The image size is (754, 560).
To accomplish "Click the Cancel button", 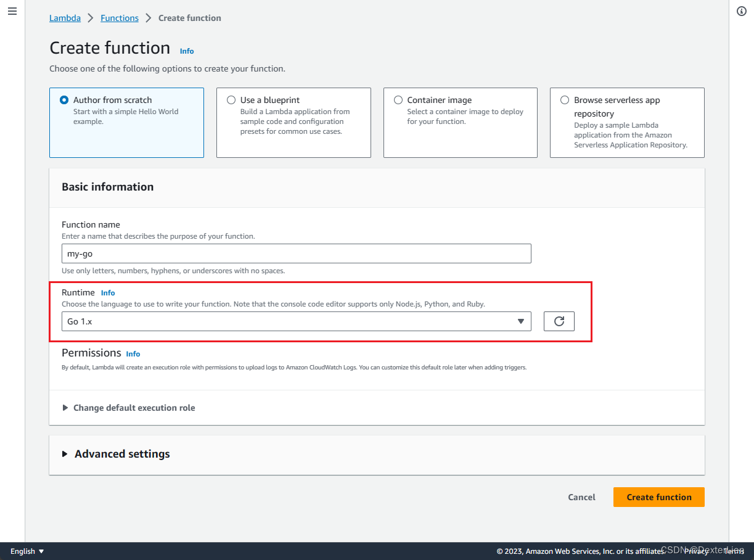I will pos(582,497).
